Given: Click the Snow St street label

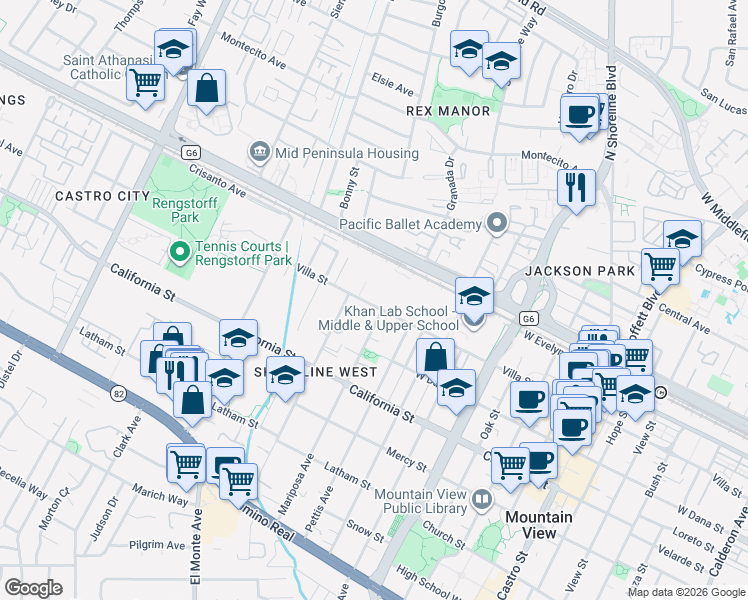Looking at the screenshot, I should (x=365, y=531).
